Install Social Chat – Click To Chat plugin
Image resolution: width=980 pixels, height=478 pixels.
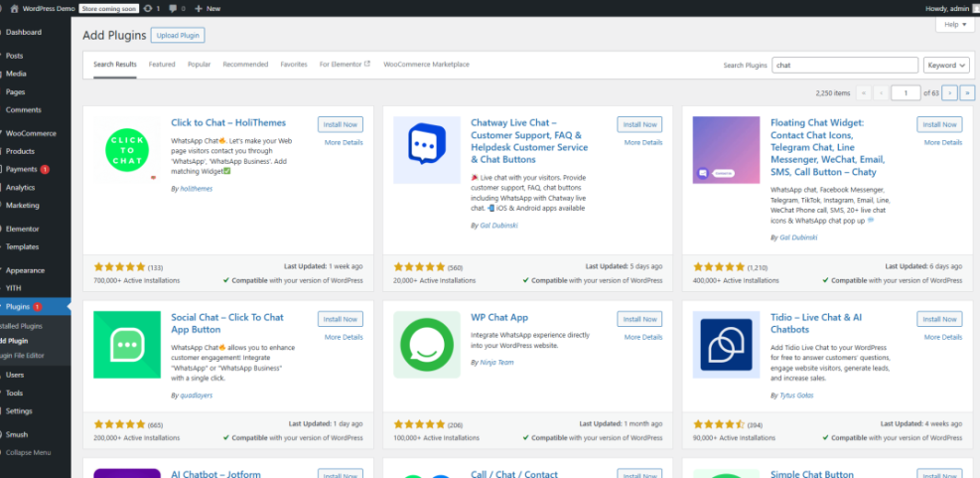(x=340, y=319)
